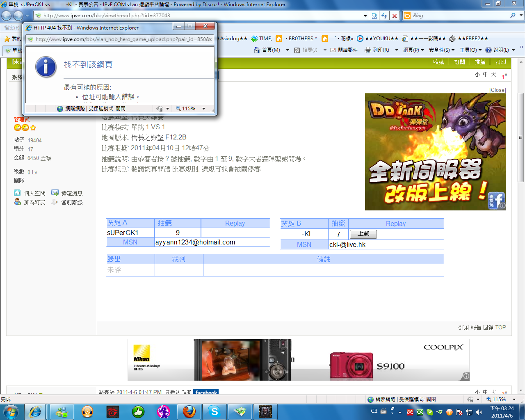
Task: Open Internet Explorer from the taskbar
Action: (x=35, y=411)
